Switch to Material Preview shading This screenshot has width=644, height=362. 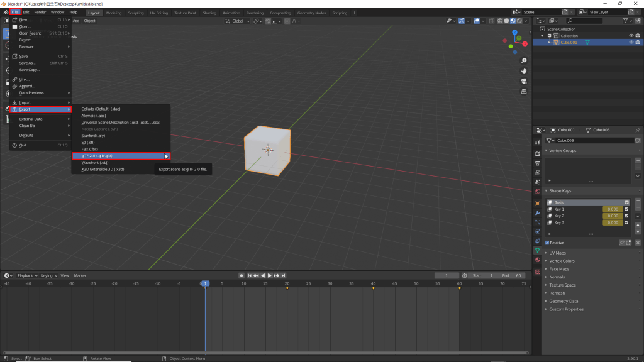[x=513, y=21]
